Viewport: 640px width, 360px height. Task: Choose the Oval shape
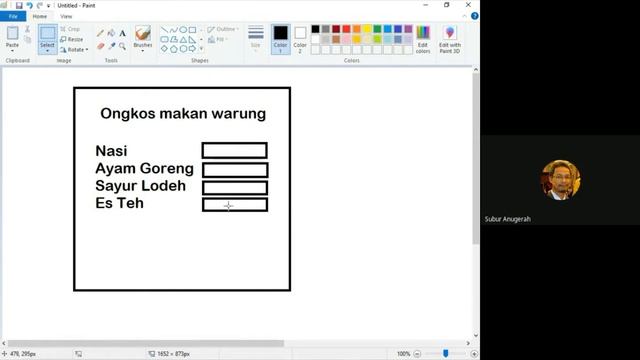183,30
